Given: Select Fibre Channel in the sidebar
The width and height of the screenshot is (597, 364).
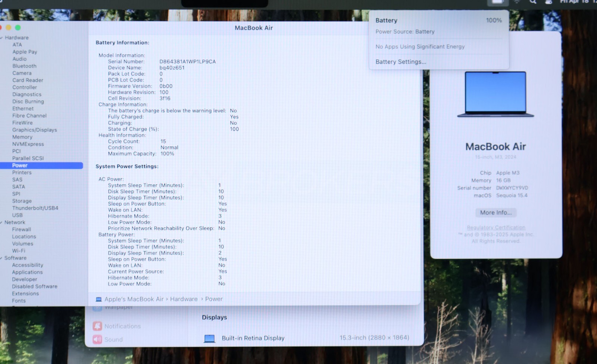Looking at the screenshot, I should click(29, 116).
